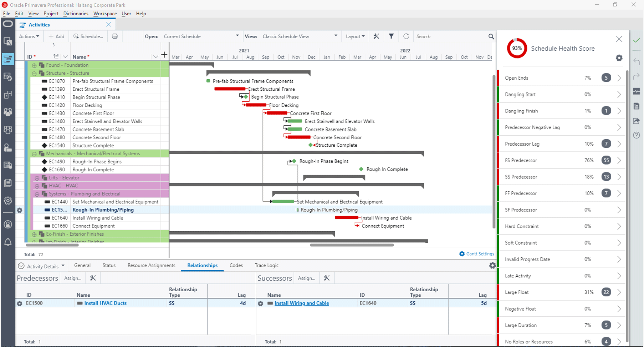Click the filter funnel icon in toolbar
Screen dimensions: 644x347
click(391, 36)
